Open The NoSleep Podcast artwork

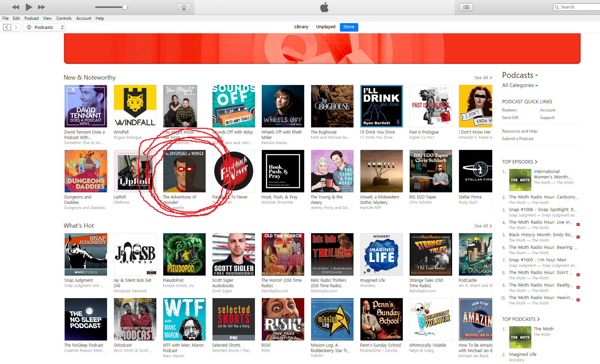tap(86, 319)
